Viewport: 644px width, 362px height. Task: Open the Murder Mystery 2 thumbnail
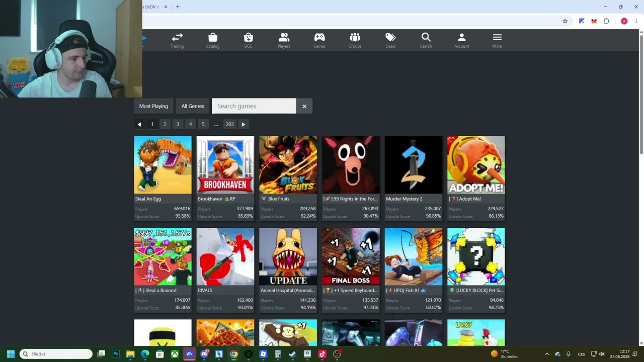(414, 165)
